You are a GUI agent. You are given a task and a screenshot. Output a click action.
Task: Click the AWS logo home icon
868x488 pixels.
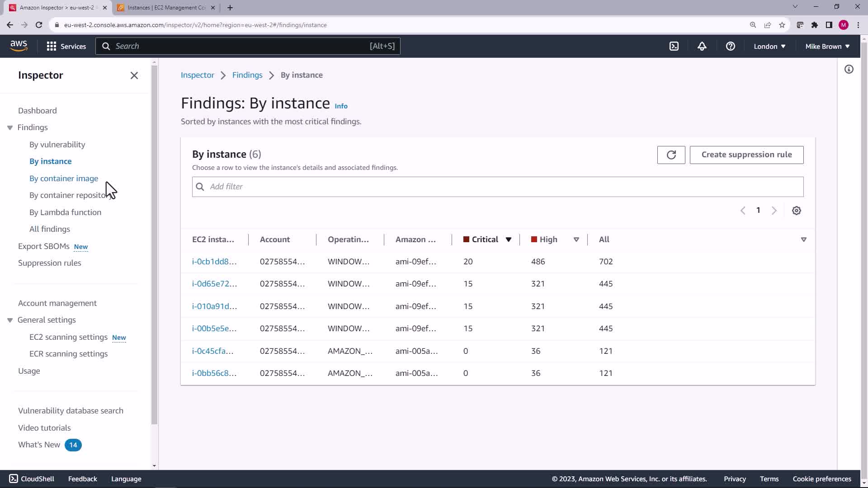point(19,46)
